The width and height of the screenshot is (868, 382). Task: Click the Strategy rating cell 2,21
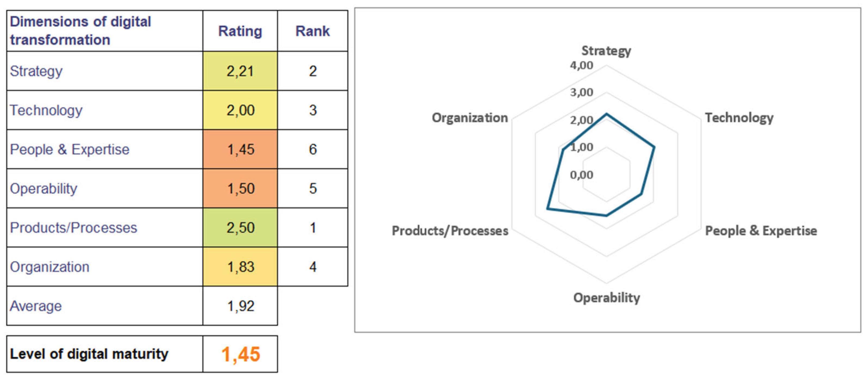240,71
